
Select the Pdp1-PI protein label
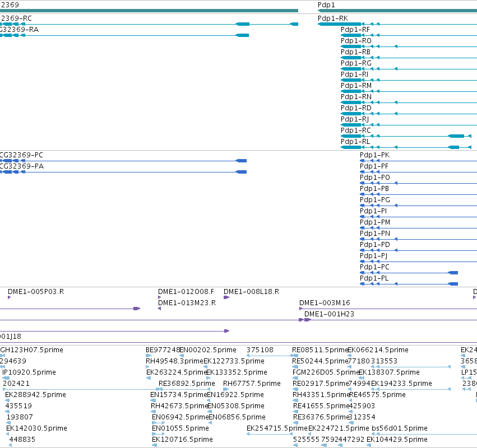373,211
